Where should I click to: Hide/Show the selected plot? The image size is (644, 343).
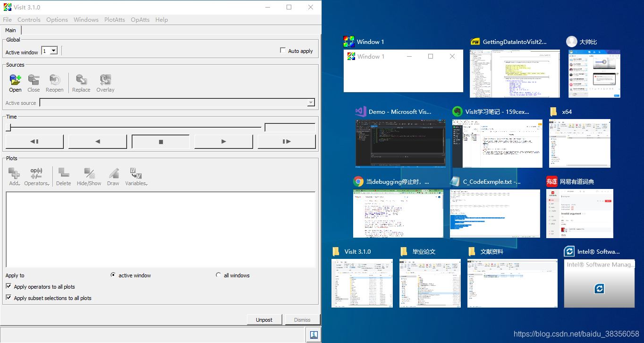[89, 176]
